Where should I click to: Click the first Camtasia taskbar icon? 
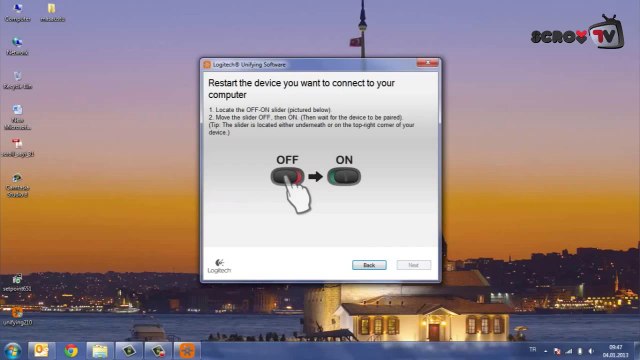pyautogui.click(x=129, y=351)
